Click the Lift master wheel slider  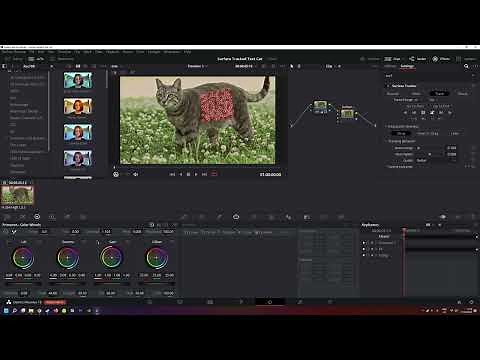pos(23,284)
